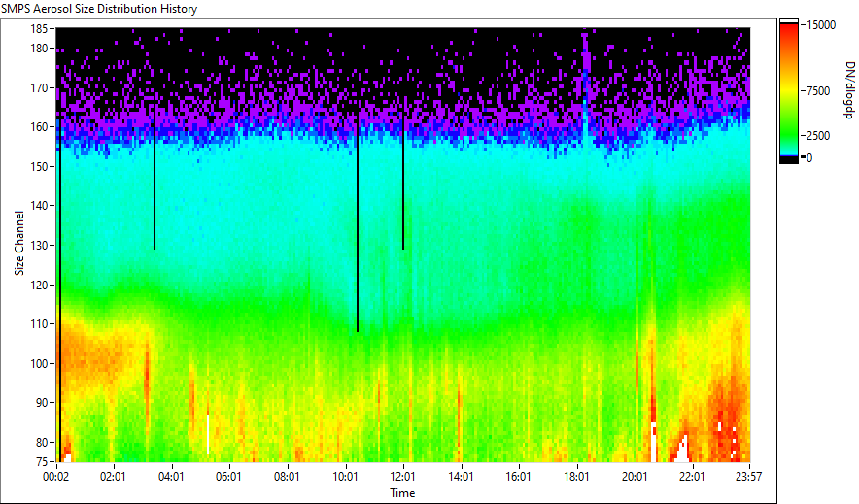
Task: Click the black data gap line near 03:30
Action: coord(155,180)
